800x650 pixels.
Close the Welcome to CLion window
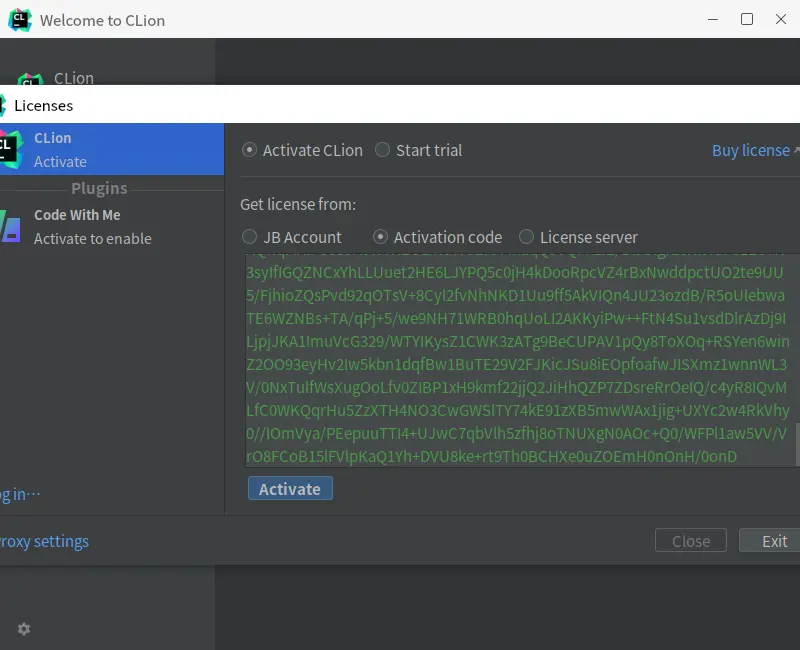click(x=781, y=19)
